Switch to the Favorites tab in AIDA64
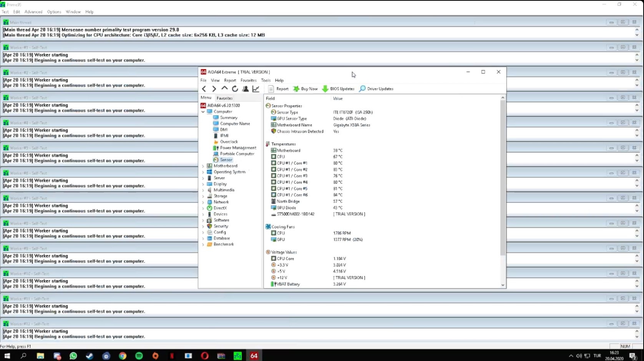This screenshot has height=361, width=644. (224, 98)
